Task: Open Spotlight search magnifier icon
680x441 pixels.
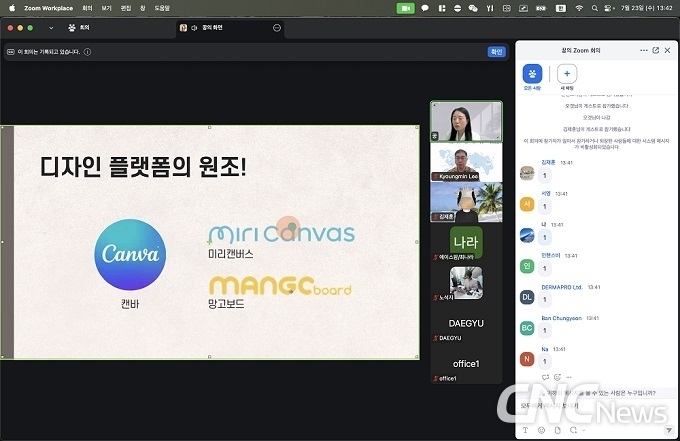Action: (x=595, y=8)
